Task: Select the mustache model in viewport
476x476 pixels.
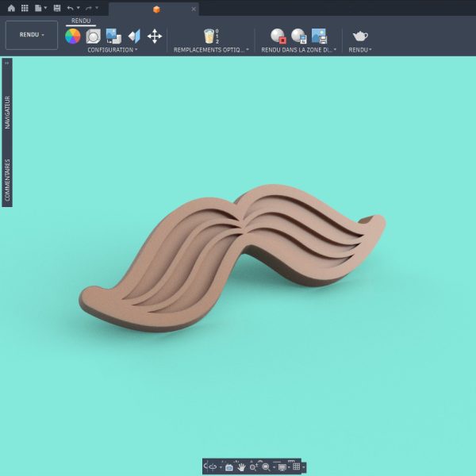Action: (x=231, y=258)
